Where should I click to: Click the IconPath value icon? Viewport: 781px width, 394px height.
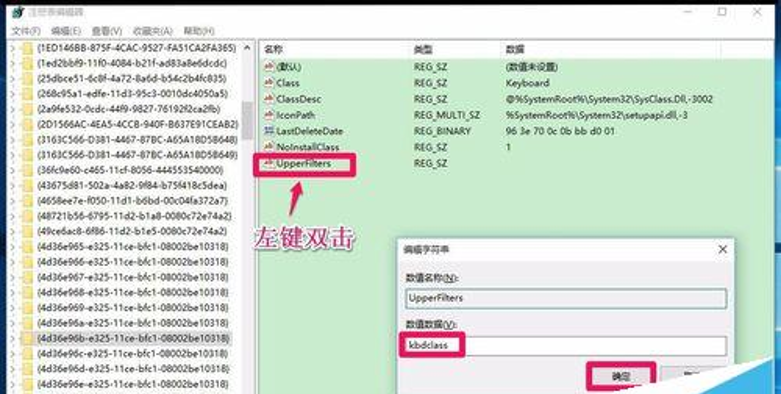pos(269,115)
